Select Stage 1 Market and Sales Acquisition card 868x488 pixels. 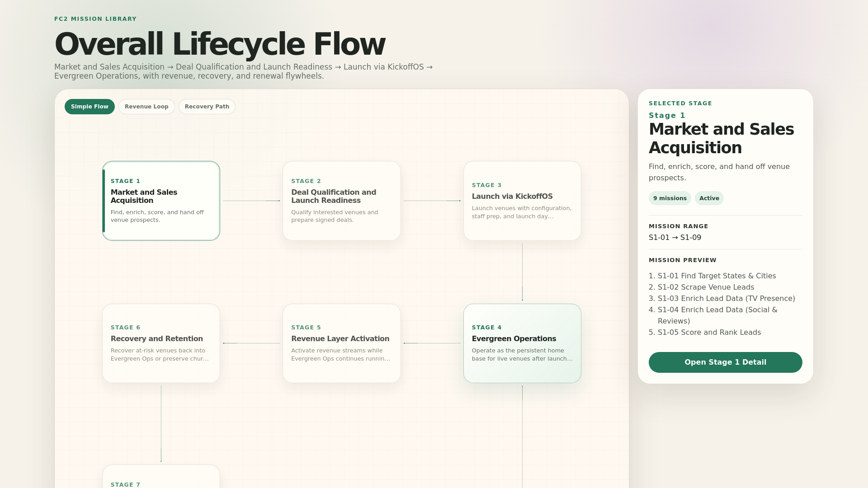click(x=161, y=201)
